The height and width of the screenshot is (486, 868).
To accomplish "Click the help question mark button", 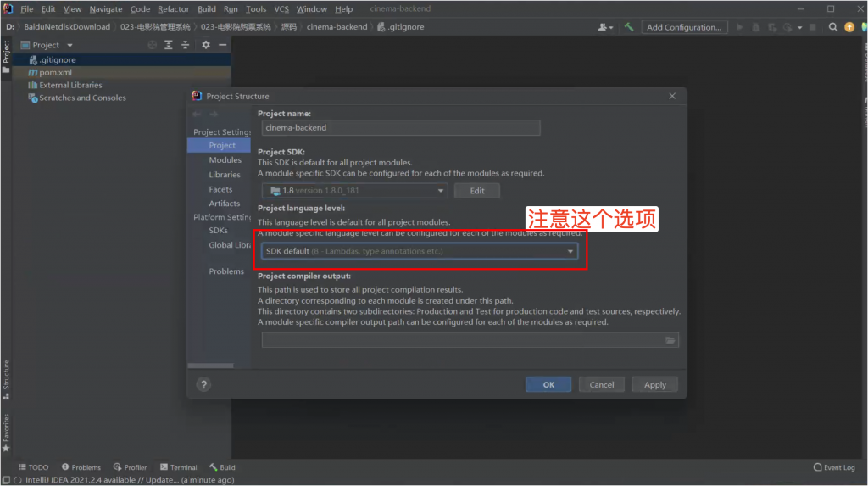I will (x=203, y=384).
